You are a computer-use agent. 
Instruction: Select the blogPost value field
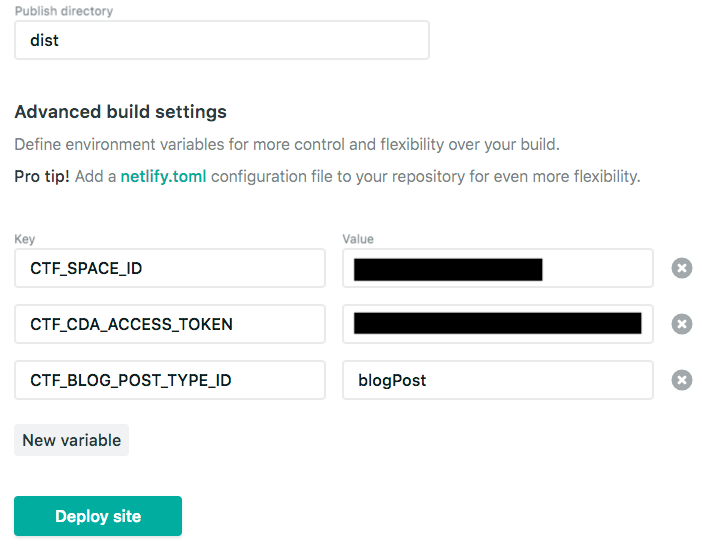498,380
